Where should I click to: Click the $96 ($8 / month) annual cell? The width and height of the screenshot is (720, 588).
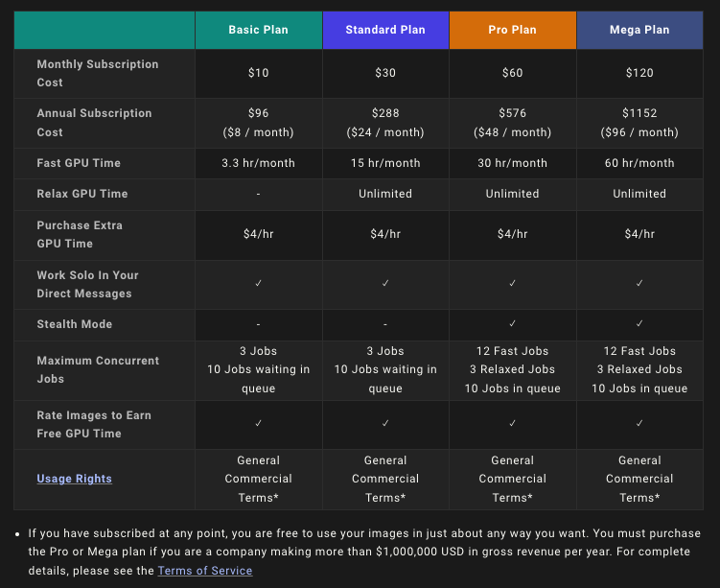pos(259,123)
